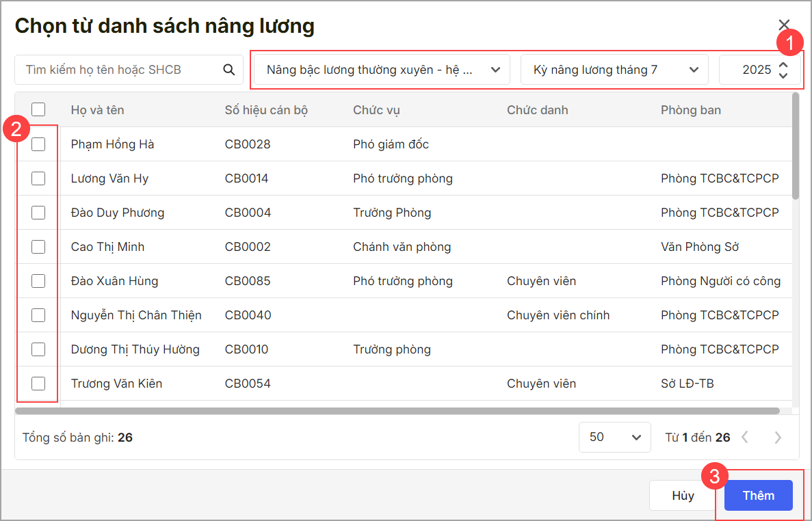Image resolution: width=812 pixels, height=521 pixels.
Task: Open the 50 rows per page dropdown
Action: tap(614, 437)
